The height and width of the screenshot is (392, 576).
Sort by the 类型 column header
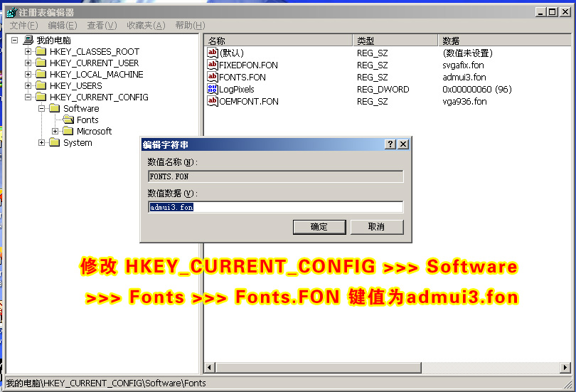[395, 41]
